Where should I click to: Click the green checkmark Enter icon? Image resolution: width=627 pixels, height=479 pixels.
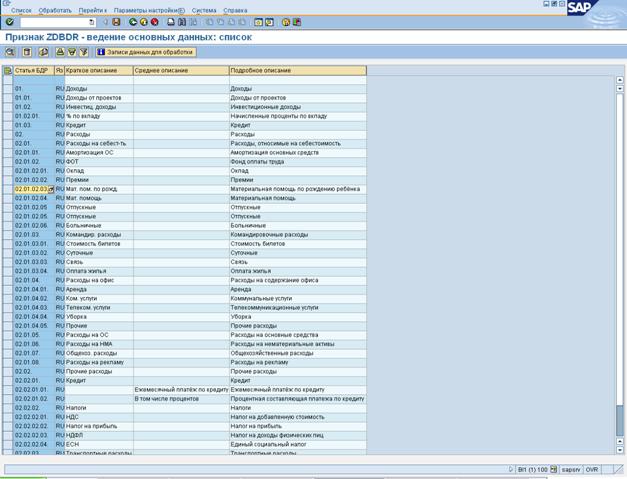pos(10,21)
